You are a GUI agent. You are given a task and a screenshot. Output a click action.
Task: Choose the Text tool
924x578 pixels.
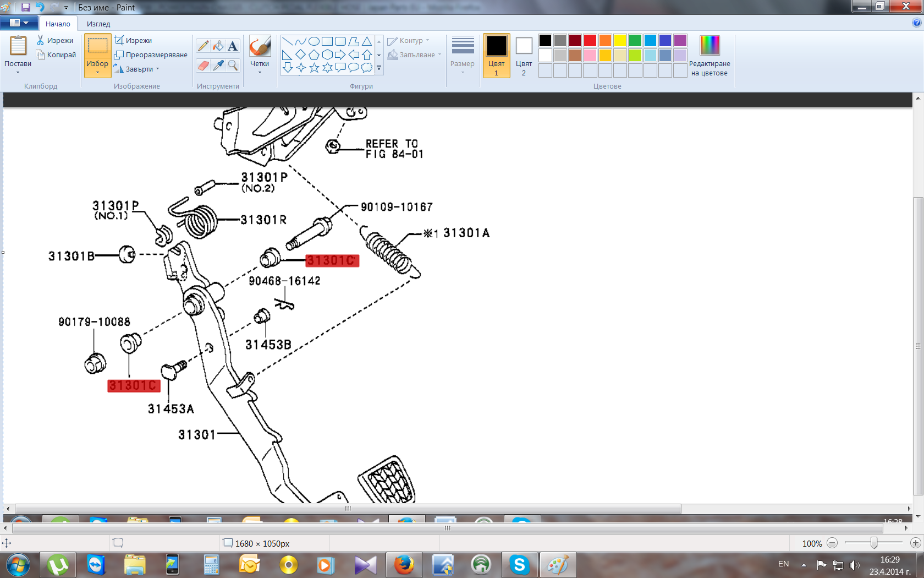(x=233, y=46)
